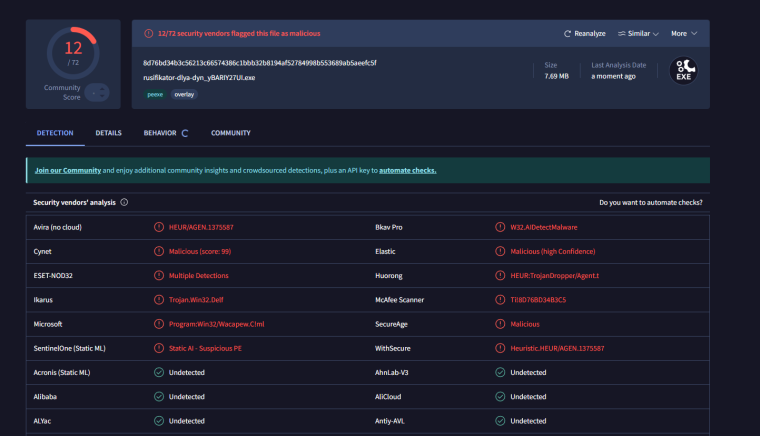
Task: Click the Bkav Pro alert icon
Action: click(500, 227)
